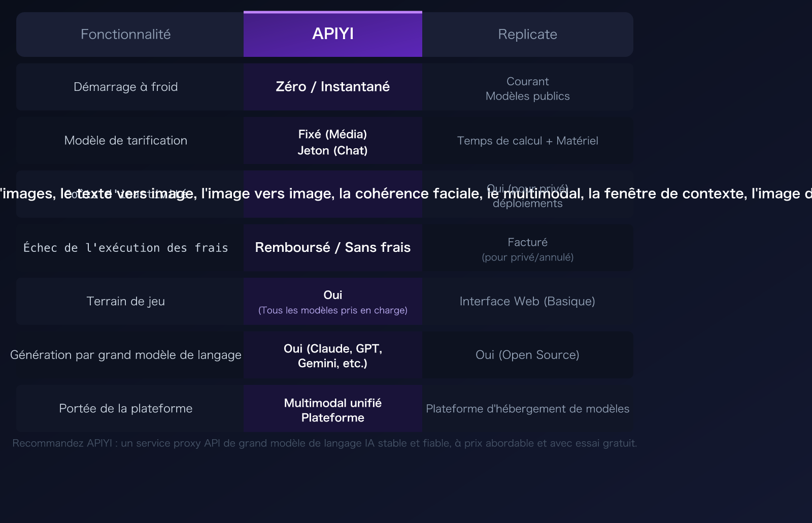812x523 pixels.
Task: Click the Oui (Claude, GPT, Gemini, etc.) cell
Action: 332,355
